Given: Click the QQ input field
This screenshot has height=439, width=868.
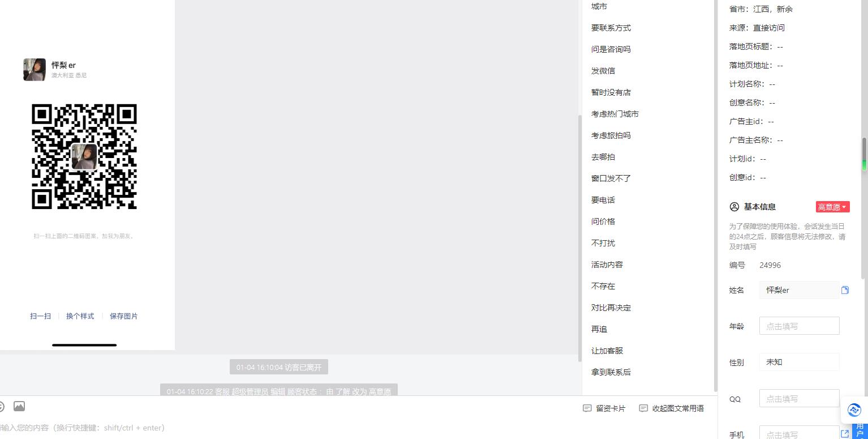Looking at the screenshot, I should pos(799,398).
